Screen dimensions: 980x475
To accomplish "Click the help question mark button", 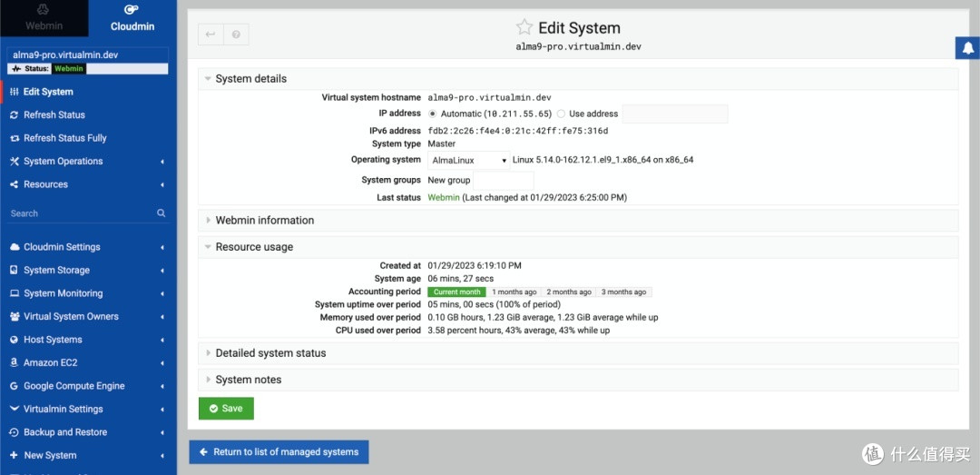I will click(236, 35).
